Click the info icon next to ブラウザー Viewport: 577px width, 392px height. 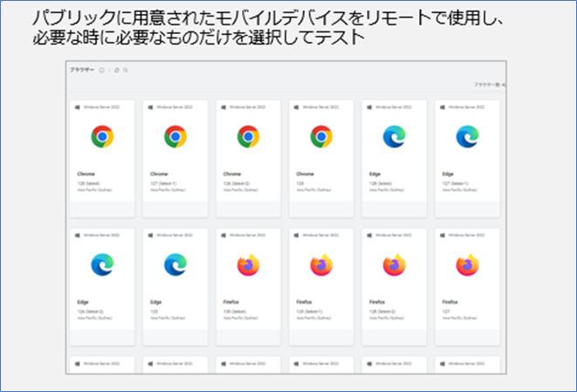tap(101, 69)
